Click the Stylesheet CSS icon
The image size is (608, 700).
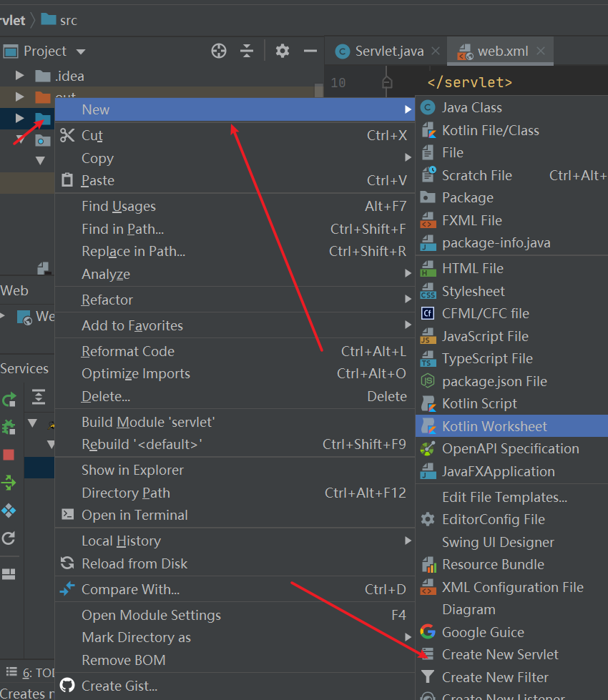coord(428,291)
